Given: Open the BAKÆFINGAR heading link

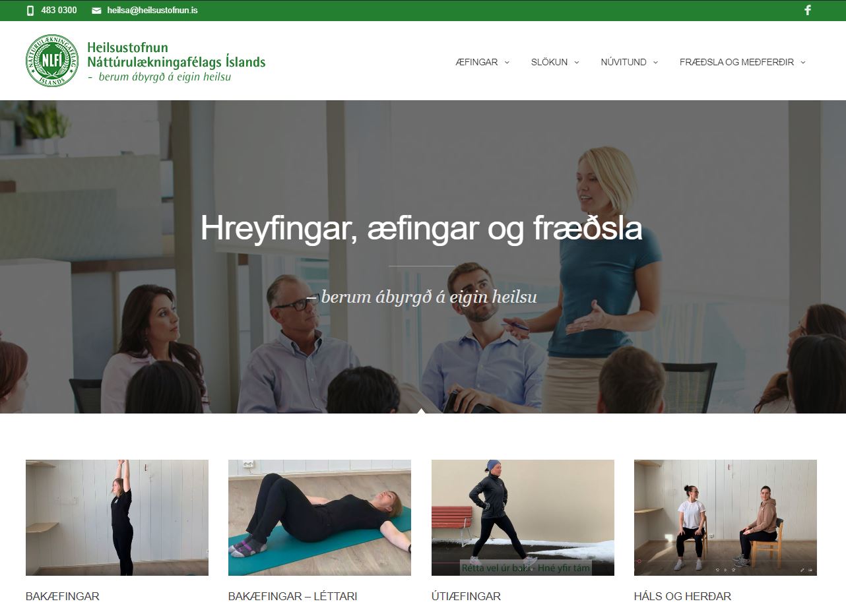Looking at the screenshot, I should (63, 596).
